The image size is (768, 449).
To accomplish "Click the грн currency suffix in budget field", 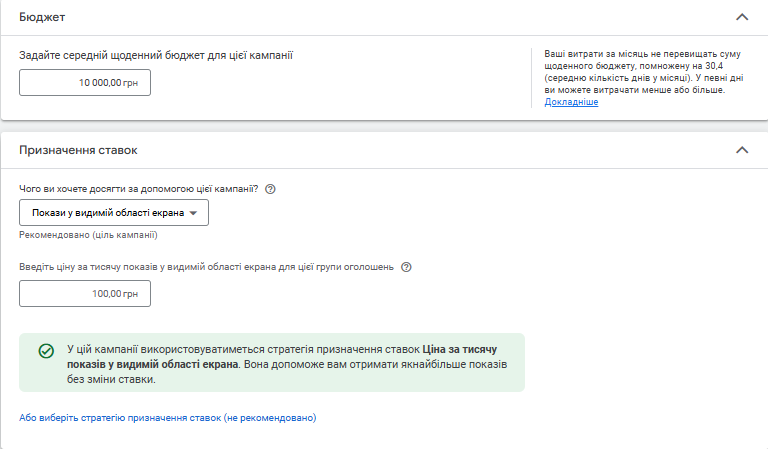I will click(x=131, y=82).
